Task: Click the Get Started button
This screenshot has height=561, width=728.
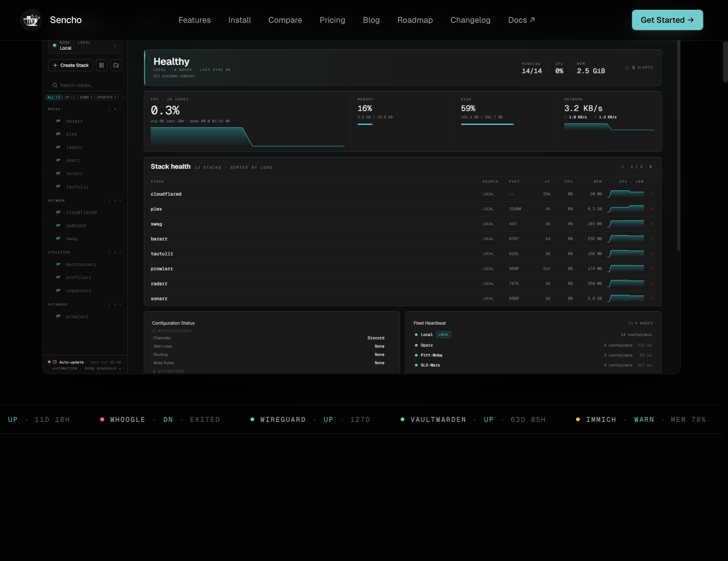Action: [x=667, y=20]
